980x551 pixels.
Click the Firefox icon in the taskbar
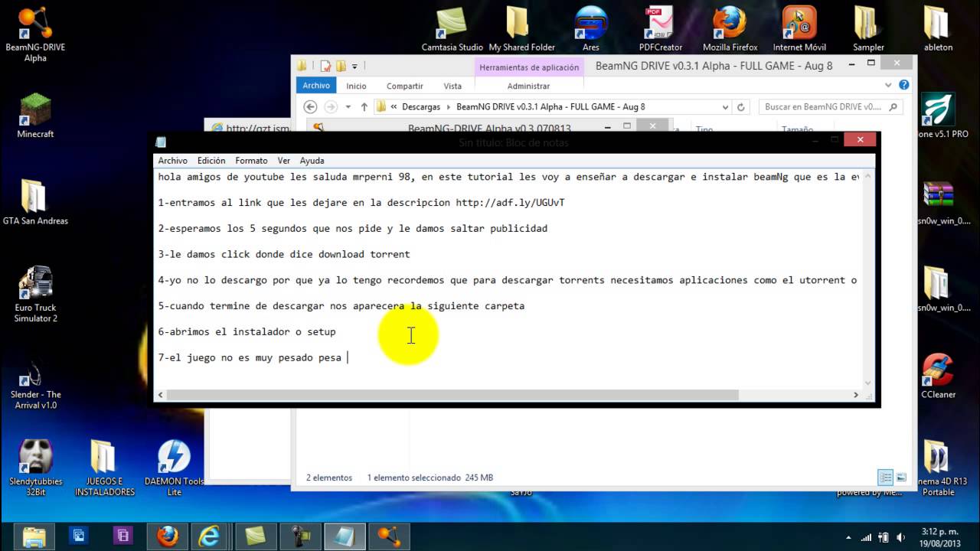pos(168,535)
